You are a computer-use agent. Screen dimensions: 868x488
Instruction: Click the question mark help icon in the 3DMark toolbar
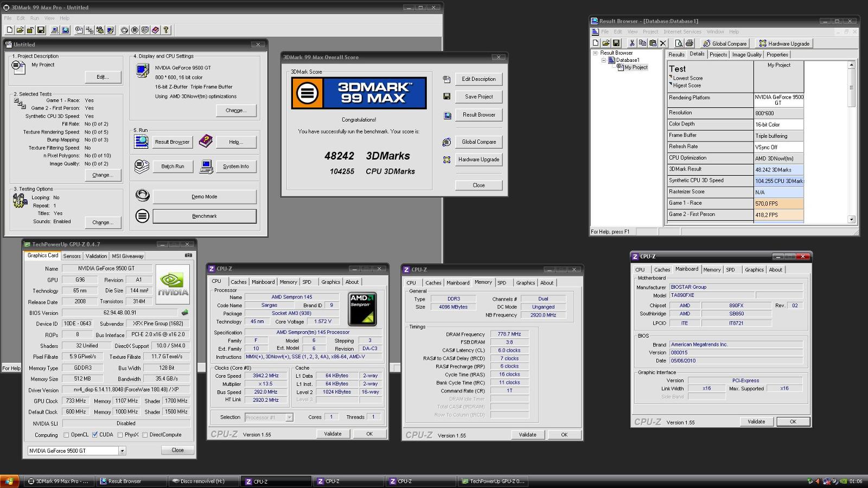[166, 30]
